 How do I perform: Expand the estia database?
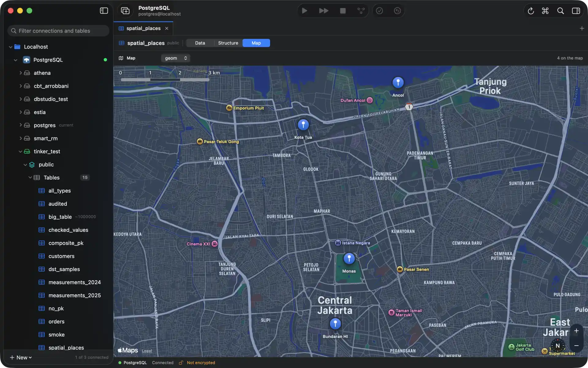pyautogui.click(x=21, y=112)
